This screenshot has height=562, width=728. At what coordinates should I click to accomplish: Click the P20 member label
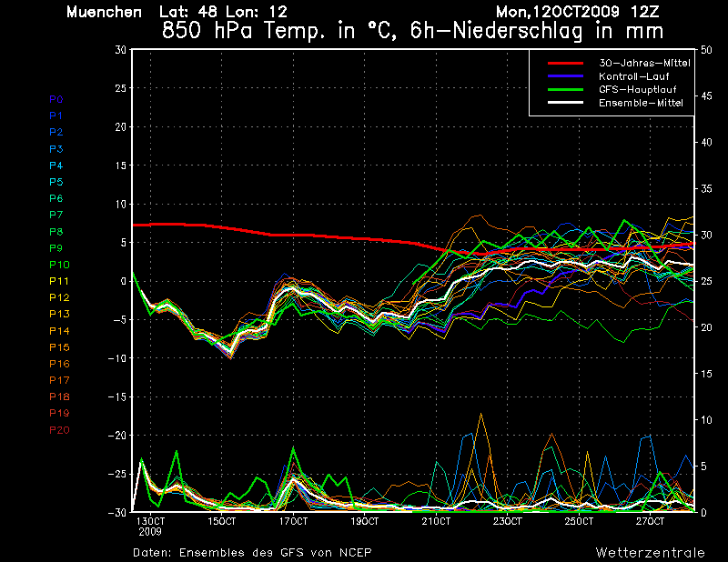tap(59, 430)
